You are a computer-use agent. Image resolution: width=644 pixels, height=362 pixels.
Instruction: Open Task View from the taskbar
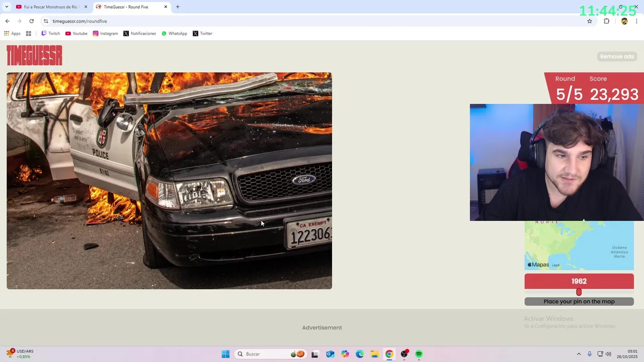(x=315, y=354)
